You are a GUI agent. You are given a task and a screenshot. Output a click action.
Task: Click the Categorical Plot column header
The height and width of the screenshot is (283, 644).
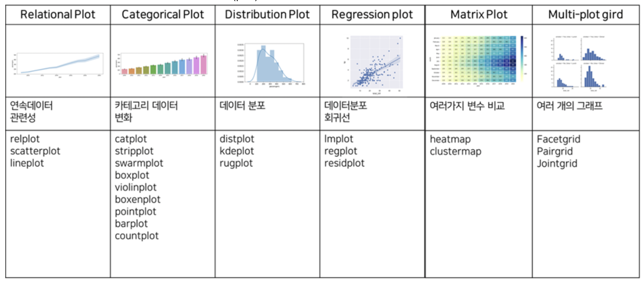pyautogui.click(x=163, y=15)
